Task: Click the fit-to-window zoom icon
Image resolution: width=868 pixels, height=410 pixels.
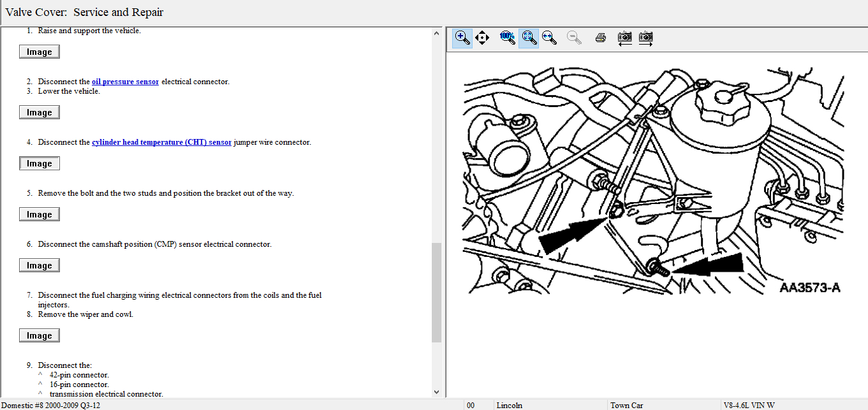Action: tap(528, 38)
